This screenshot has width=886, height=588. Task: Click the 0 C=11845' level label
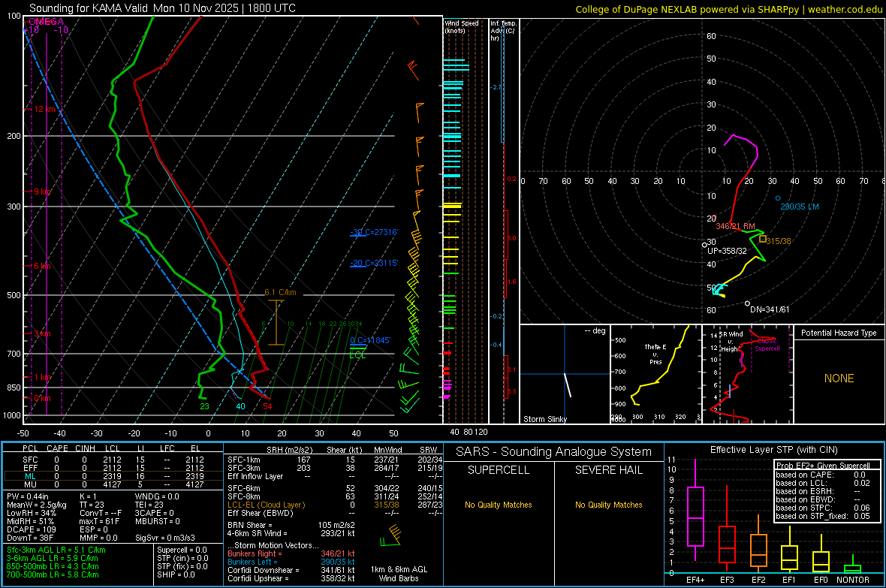pyautogui.click(x=370, y=340)
